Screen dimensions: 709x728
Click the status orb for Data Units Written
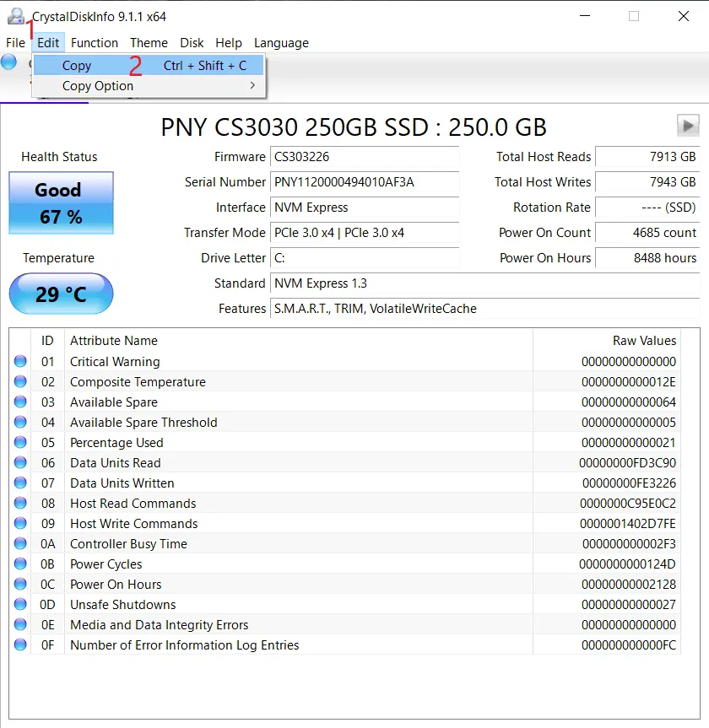tap(20, 483)
